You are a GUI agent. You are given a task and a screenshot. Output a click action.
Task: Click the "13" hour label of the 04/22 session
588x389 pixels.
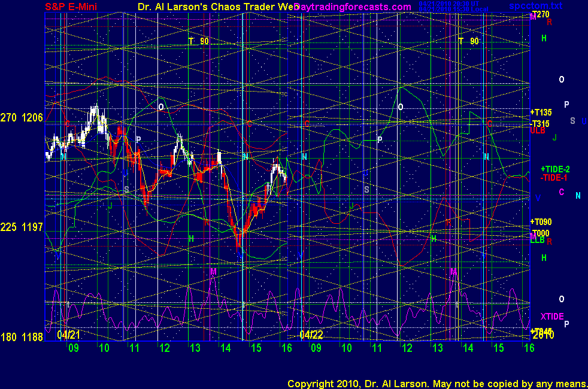pyautogui.click(x=438, y=348)
